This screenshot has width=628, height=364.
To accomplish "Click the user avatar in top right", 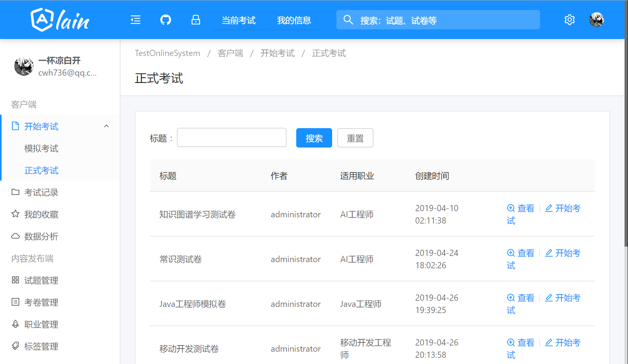I will click(596, 20).
